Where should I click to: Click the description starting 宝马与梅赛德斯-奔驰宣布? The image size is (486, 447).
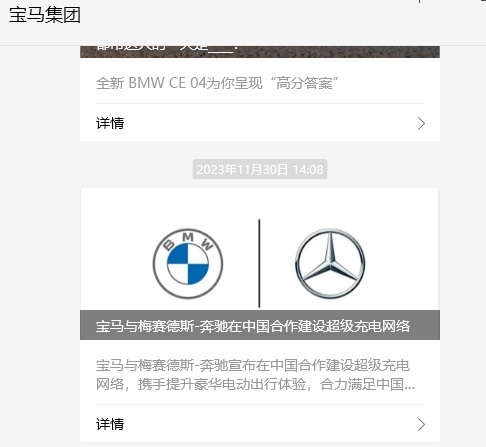coord(255,375)
